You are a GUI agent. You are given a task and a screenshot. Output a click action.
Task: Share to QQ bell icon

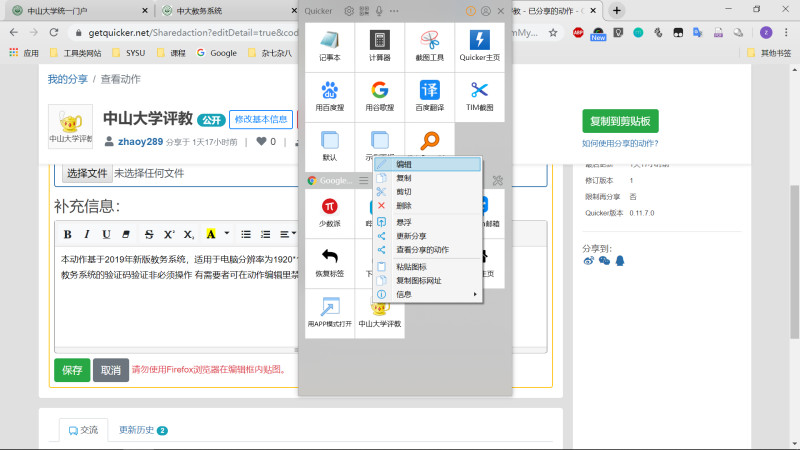tap(620, 261)
